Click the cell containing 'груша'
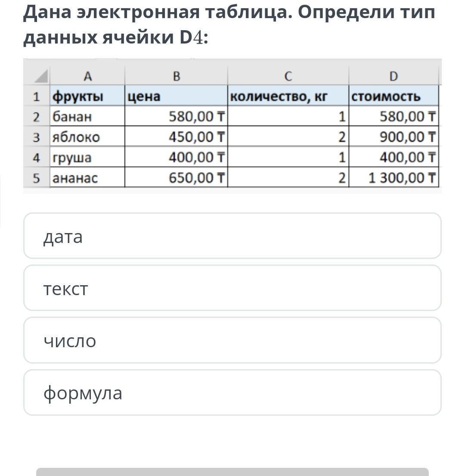The image size is (465, 476). (x=87, y=157)
